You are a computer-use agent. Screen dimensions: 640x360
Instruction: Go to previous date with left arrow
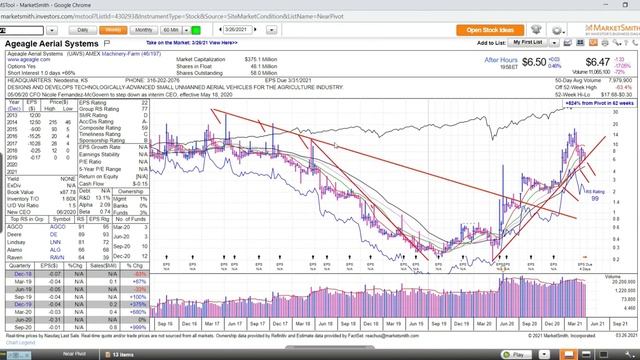220,29
